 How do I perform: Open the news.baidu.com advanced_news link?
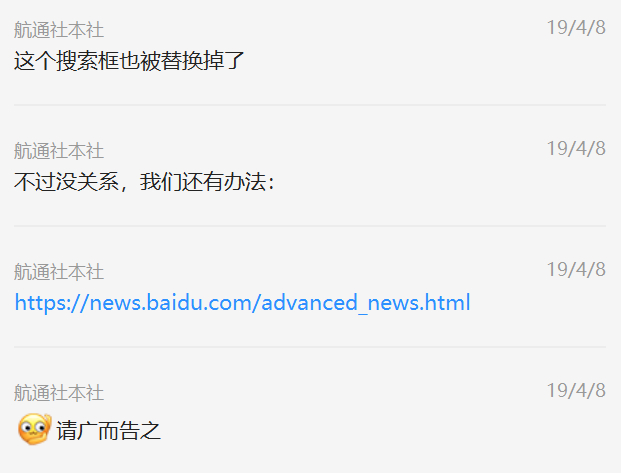[242, 303]
